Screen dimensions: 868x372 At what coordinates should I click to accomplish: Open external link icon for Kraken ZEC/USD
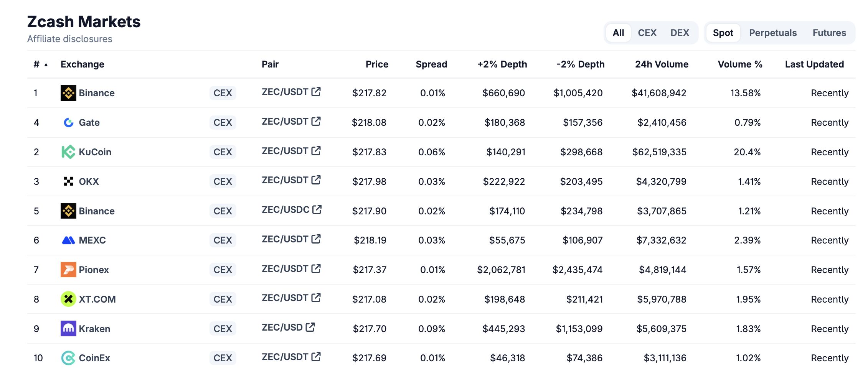pos(310,327)
